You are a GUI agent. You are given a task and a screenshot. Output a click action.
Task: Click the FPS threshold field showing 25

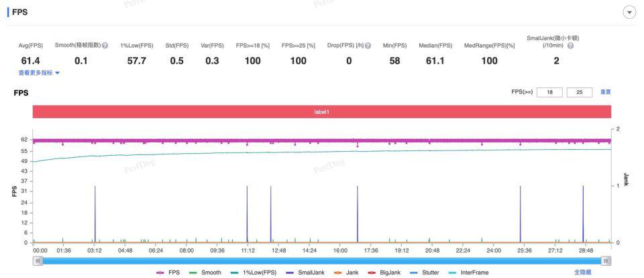click(x=580, y=92)
